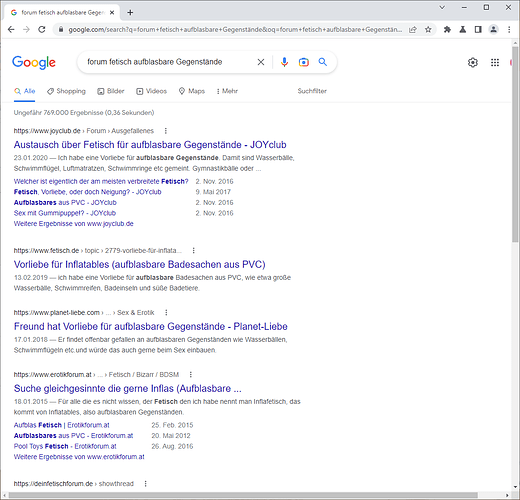Open Google settings gear
Viewport: 520px width, 500px height.
(472, 62)
